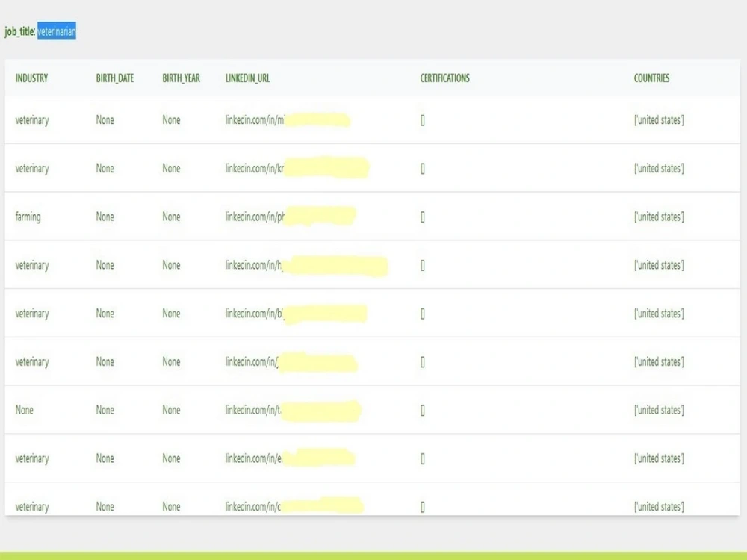This screenshot has width=747, height=560.
Task: Click the empty [] certifications cell in the linkedin.com/in/m row
Action: [x=423, y=120]
